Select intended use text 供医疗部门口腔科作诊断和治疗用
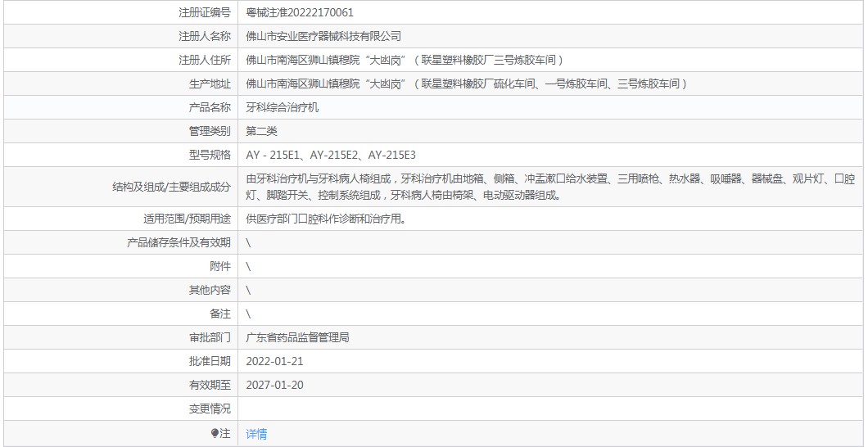The image size is (868, 447). pos(326,219)
